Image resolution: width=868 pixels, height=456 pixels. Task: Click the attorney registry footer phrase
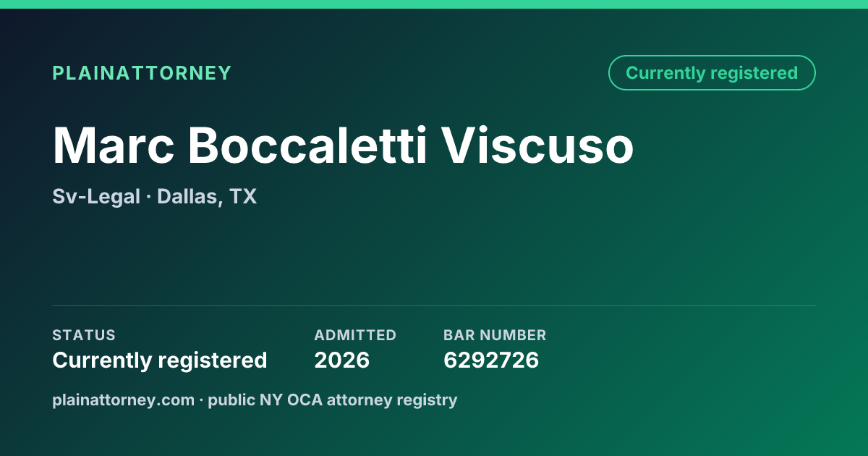click(392, 400)
